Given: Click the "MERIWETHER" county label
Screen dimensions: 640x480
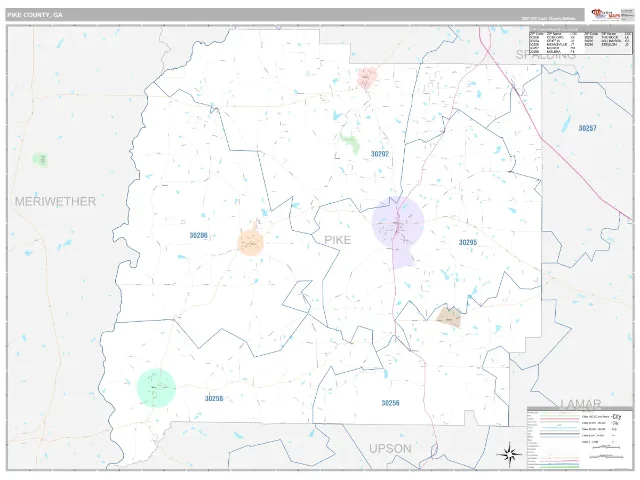Looking at the screenshot, I should tap(56, 201).
